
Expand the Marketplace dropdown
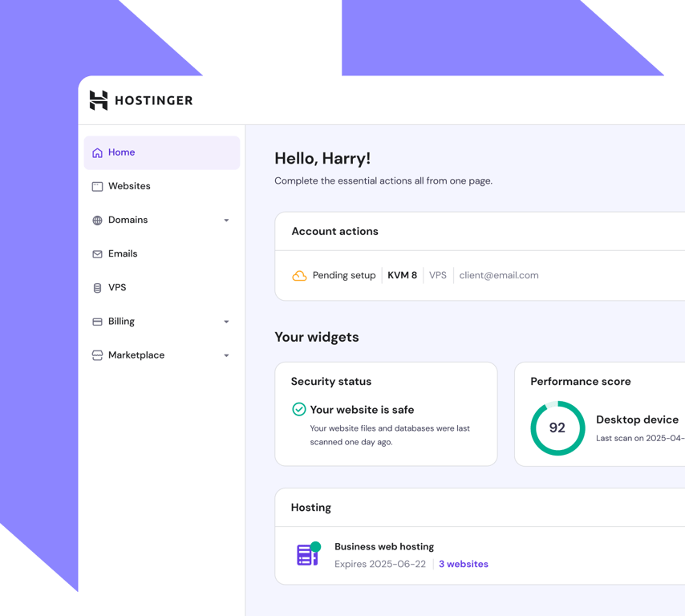click(227, 355)
